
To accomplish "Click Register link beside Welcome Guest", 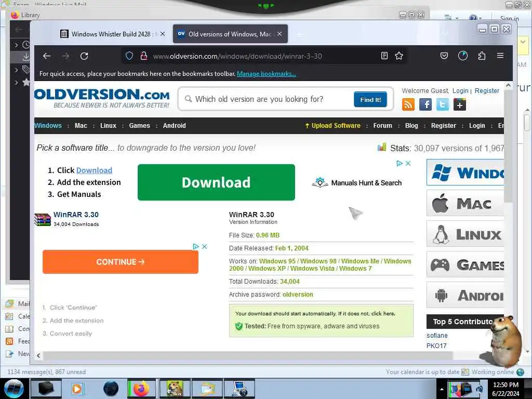I will click(487, 90).
